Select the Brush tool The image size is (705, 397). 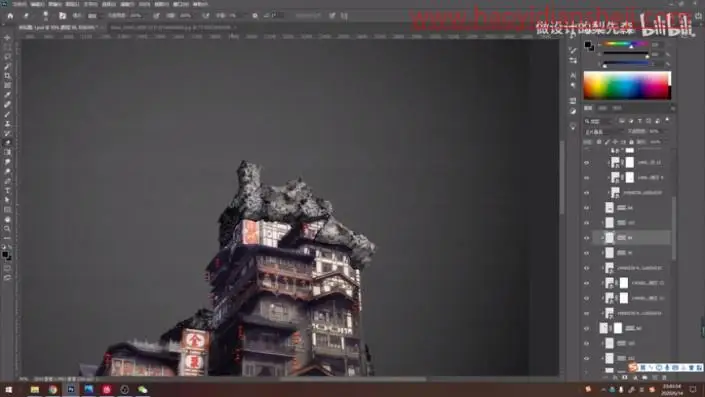point(7,114)
